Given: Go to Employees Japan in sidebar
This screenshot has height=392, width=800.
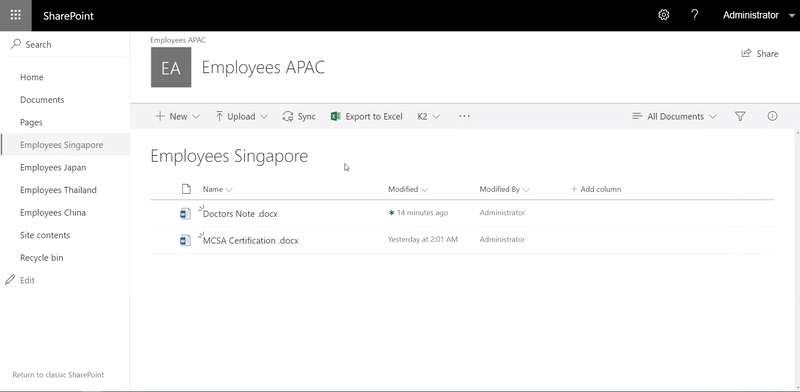Looking at the screenshot, I should 53,167.
